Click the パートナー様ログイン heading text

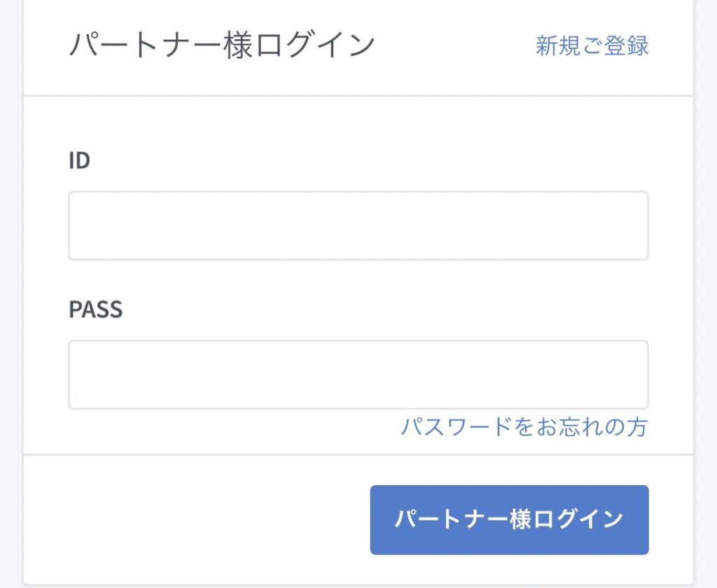click(222, 45)
